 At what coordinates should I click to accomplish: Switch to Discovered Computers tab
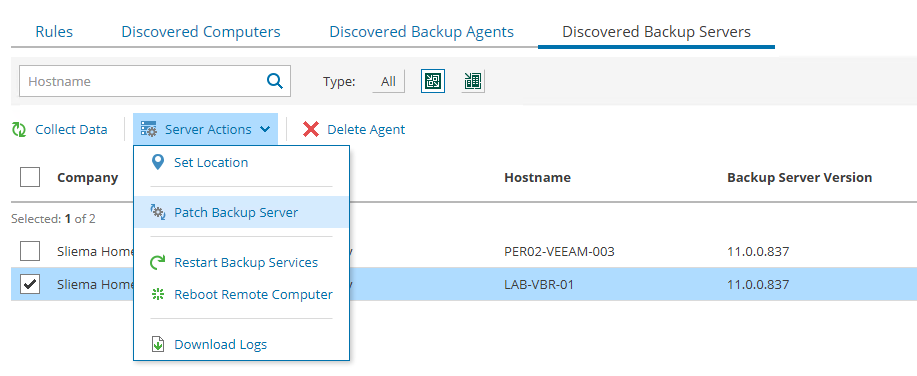[201, 32]
